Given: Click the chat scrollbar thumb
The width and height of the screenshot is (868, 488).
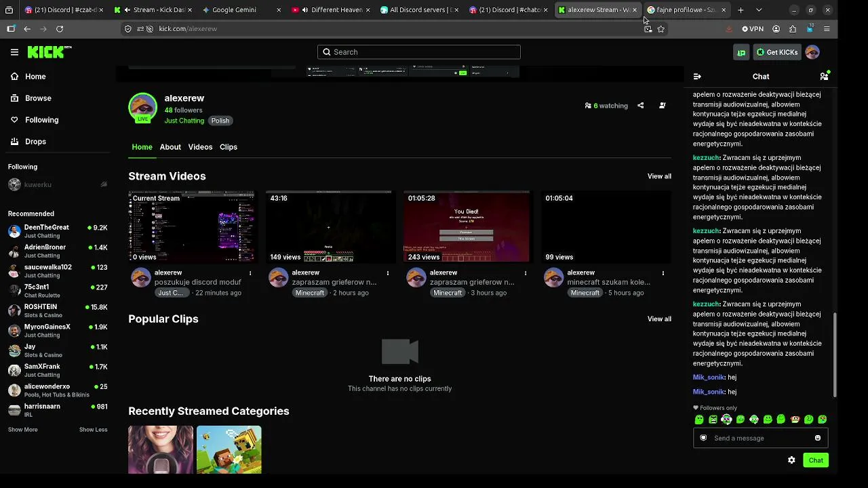Looking at the screenshot, I should pos(835,354).
